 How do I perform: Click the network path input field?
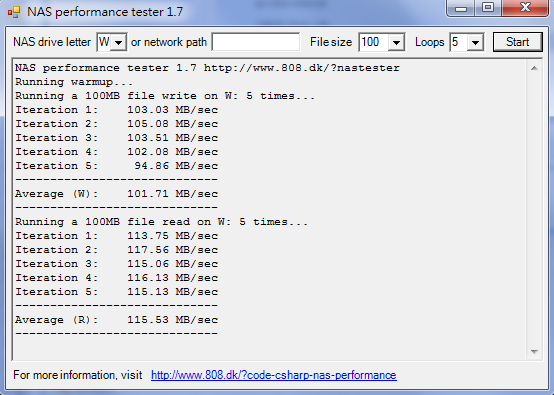[x=256, y=42]
